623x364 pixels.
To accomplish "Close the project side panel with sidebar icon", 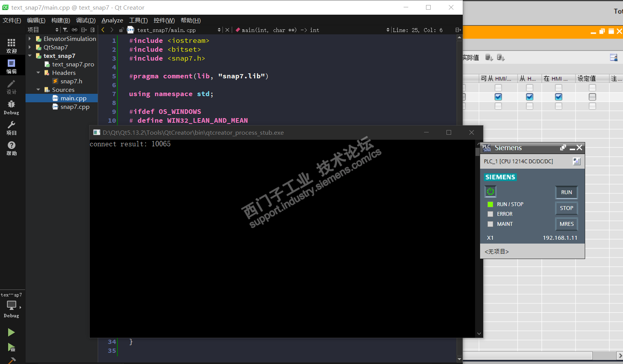I will tap(93, 30).
